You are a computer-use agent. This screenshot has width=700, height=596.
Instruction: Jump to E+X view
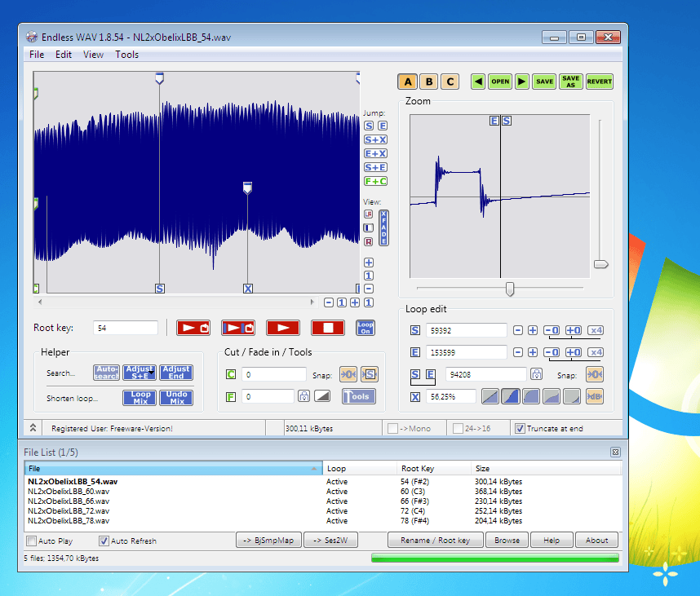(375, 153)
